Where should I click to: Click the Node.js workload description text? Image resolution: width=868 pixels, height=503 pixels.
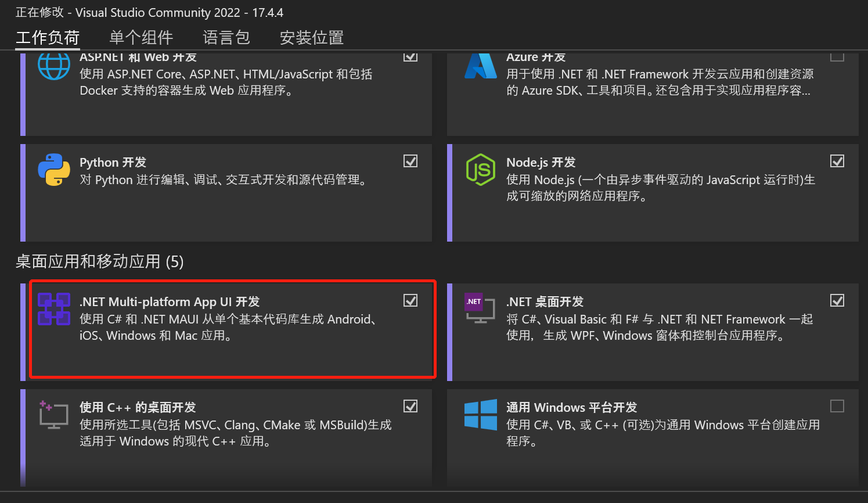[x=661, y=188]
